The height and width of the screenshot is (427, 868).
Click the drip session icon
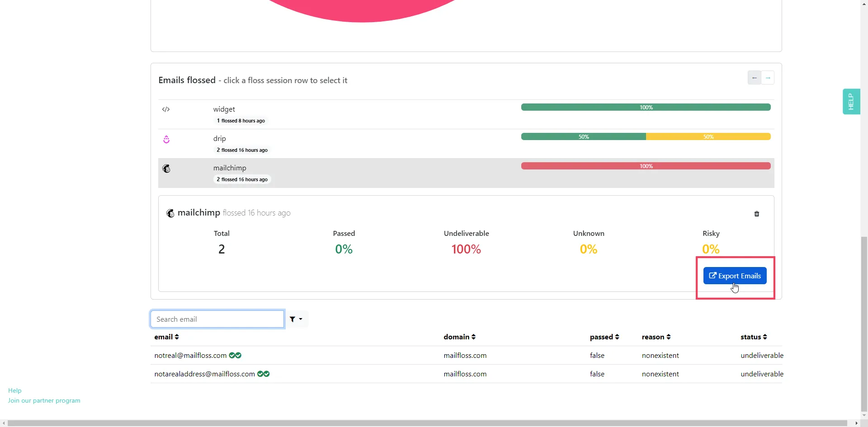166,139
